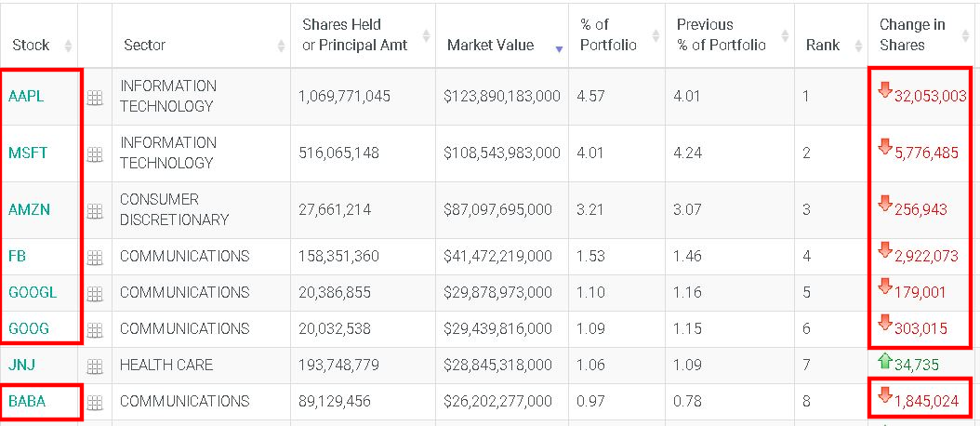980x426 pixels.
Task: Open the grid icon next to AMZN
Action: [x=95, y=211]
